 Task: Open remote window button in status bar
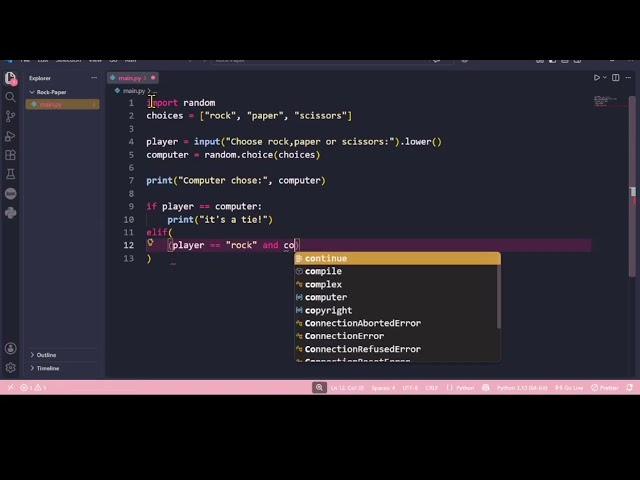click(10, 387)
